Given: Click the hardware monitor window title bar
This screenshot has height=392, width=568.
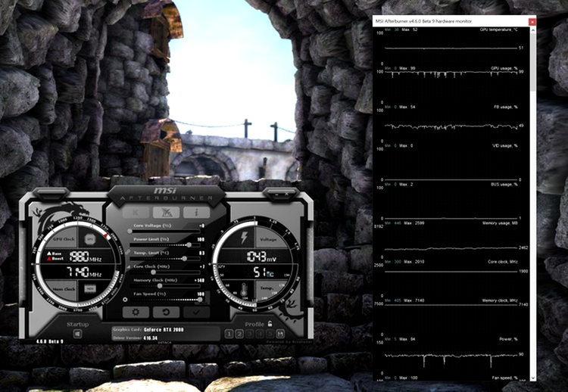Looking at the screenshot, I should (451, 21).
